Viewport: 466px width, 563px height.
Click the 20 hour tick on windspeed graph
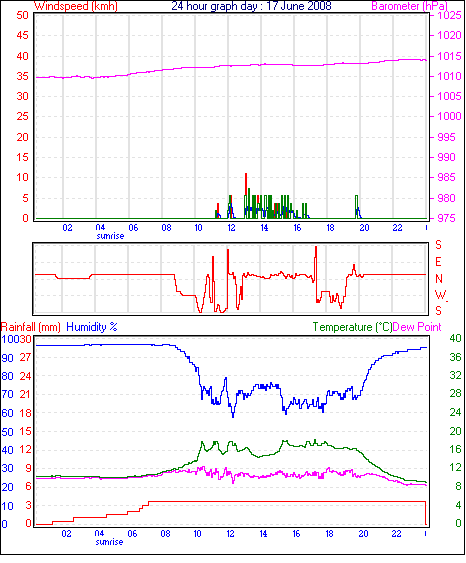point(364,228)
